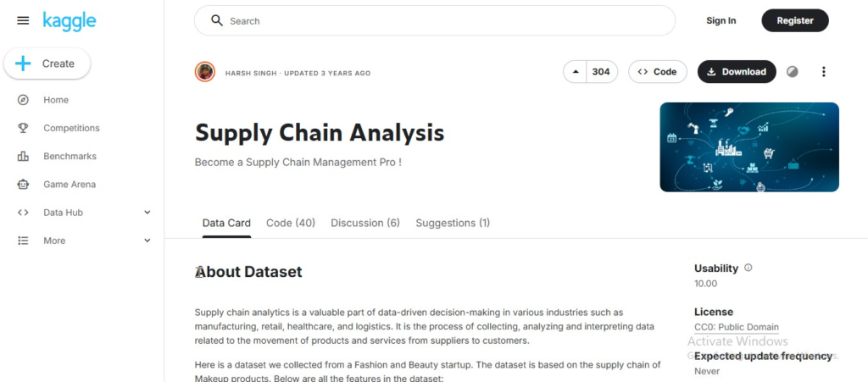Open Game Arena icon in sidebar

click(x=24, y=184)
